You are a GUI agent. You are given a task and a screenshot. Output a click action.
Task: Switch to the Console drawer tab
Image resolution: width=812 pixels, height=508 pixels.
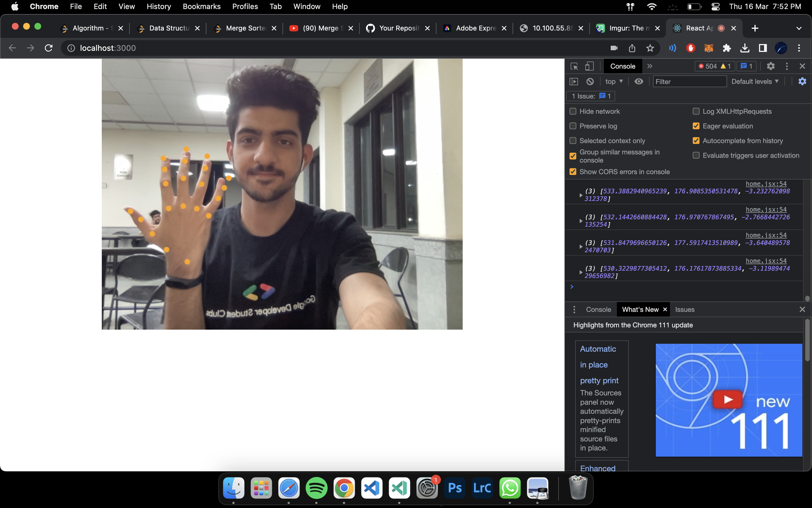598,309
